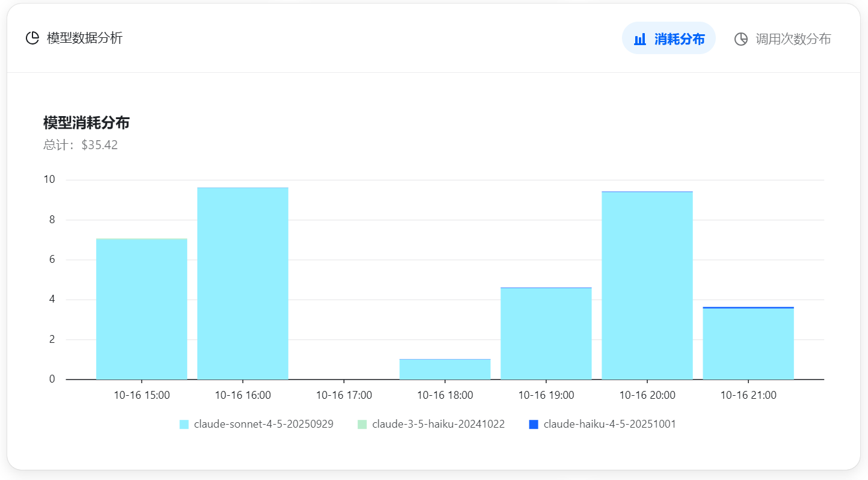Click the y-axis value 6
Screen dimensions: 868x480
click(x=52, y=259)
